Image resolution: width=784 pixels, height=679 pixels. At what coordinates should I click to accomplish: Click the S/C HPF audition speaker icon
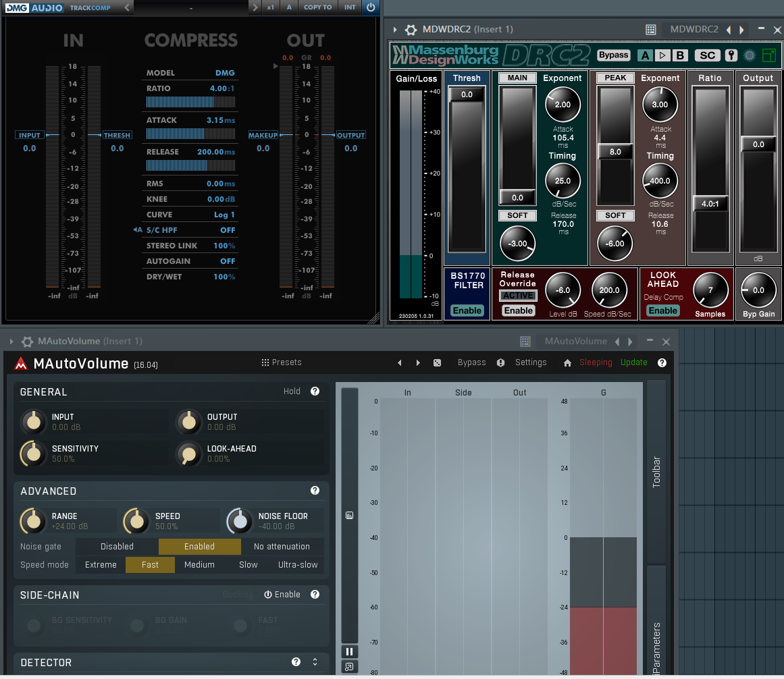pyautogui.click(x=138, y=230)
